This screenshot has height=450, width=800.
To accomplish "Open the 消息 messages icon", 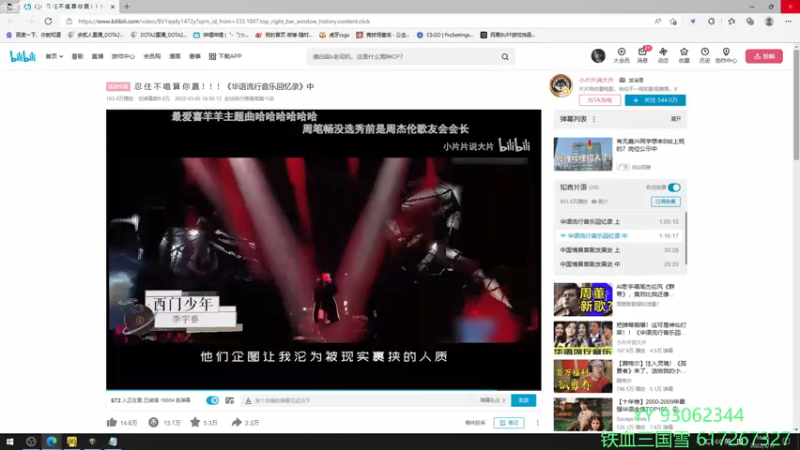I will pos(642,56).
